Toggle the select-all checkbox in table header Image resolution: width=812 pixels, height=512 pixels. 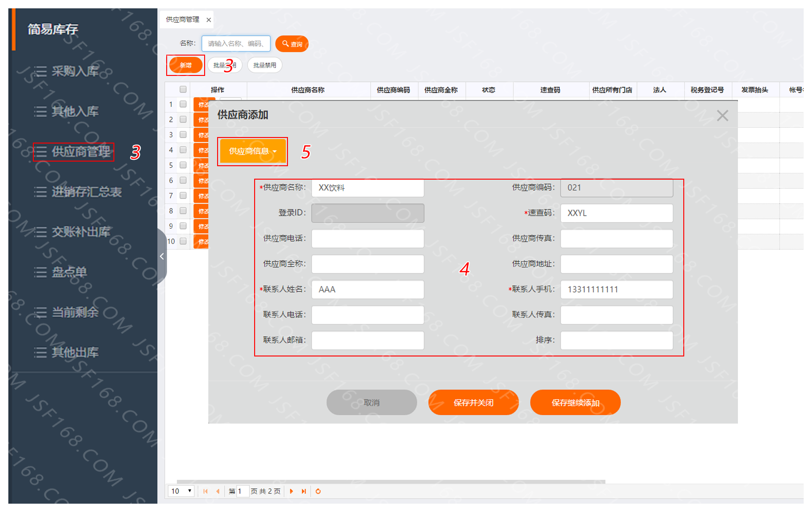183,89
